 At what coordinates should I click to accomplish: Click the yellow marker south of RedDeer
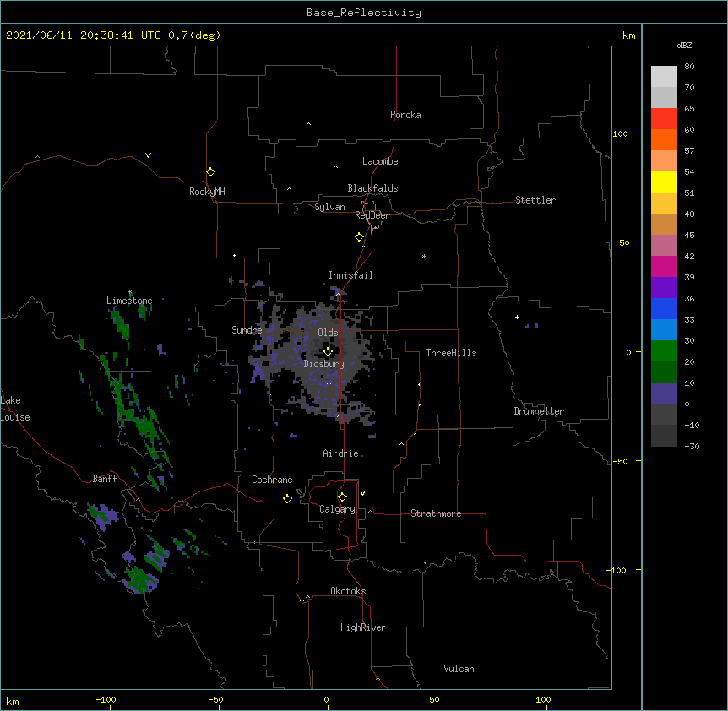coord(359,237)
